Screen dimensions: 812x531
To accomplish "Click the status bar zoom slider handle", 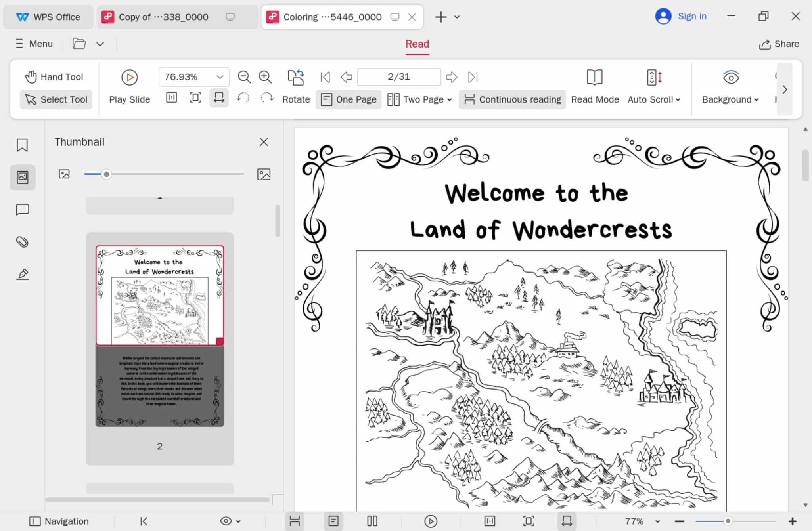I will pyautogui.click(x=728, y=521).
